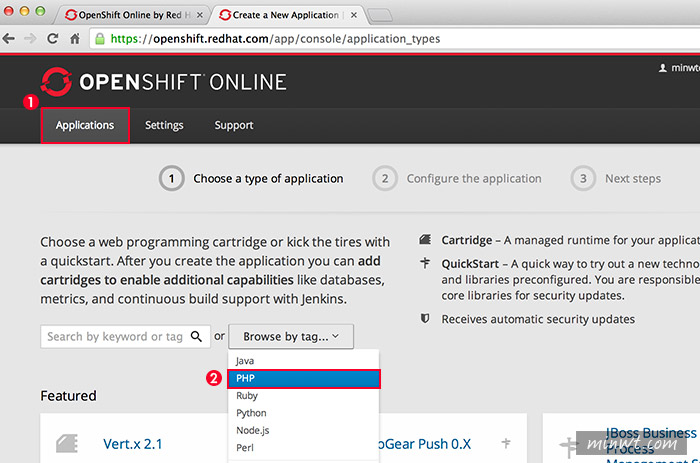Click the address bar URL
The height and width of the screenshot is (463, 700).
tap(275, 39)
